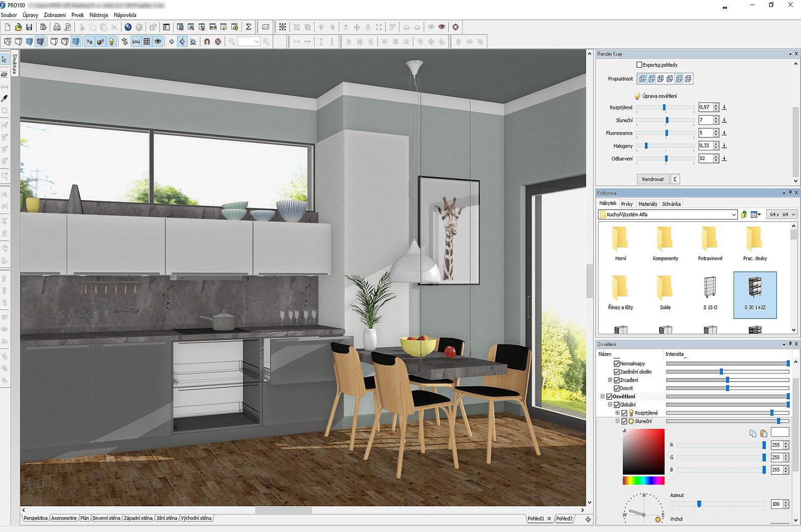Click the Save floppy disk icon
The image size is (801, 532).
(x=29, y=27)
